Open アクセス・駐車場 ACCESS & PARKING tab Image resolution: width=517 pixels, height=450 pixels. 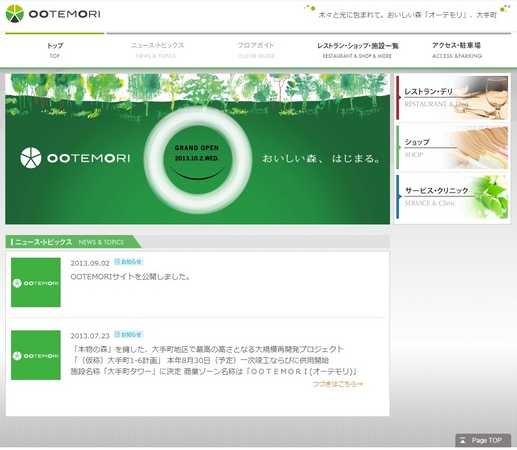[456, 50]
